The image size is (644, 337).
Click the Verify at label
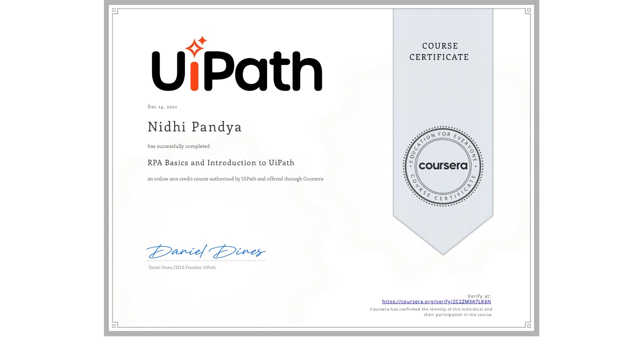(479, 296)
